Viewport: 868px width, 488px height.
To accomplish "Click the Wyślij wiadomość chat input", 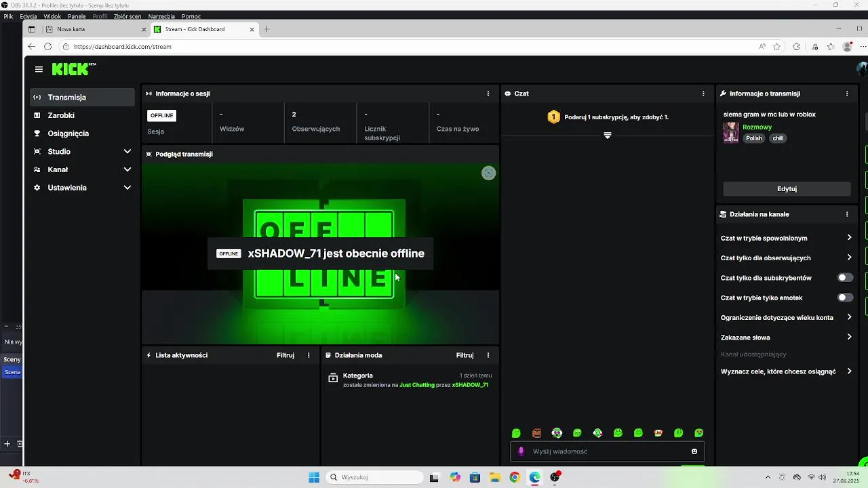I will click(607, 451).
